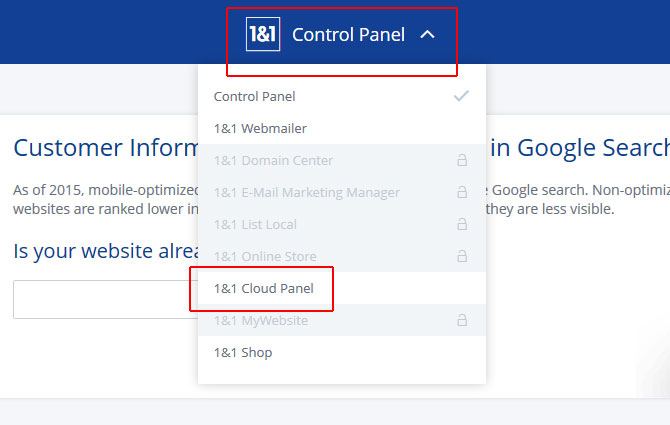Select 1&1 Domain Center entry
670x425 pixels.
pos(342,160)
